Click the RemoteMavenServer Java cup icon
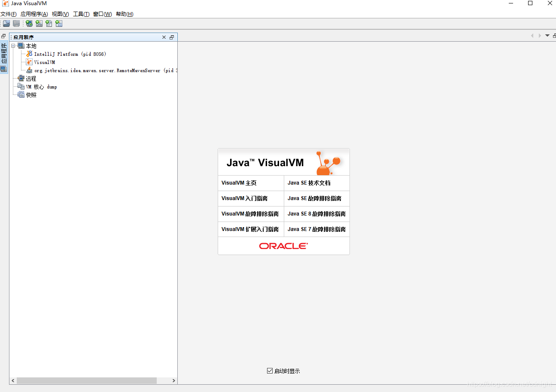 (29, 70)
